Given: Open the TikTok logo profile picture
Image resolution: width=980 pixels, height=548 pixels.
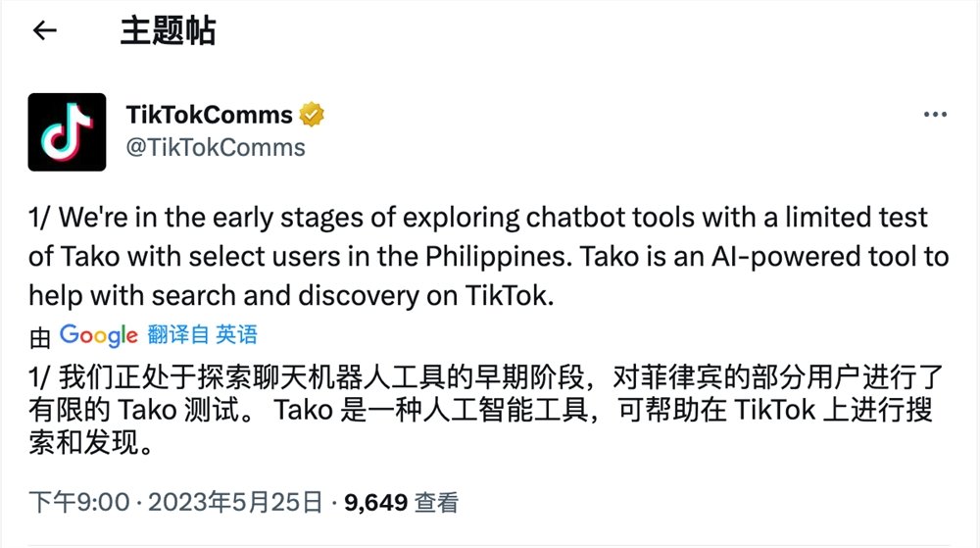Looking at the screenshot, I should [x=67, y=132].
